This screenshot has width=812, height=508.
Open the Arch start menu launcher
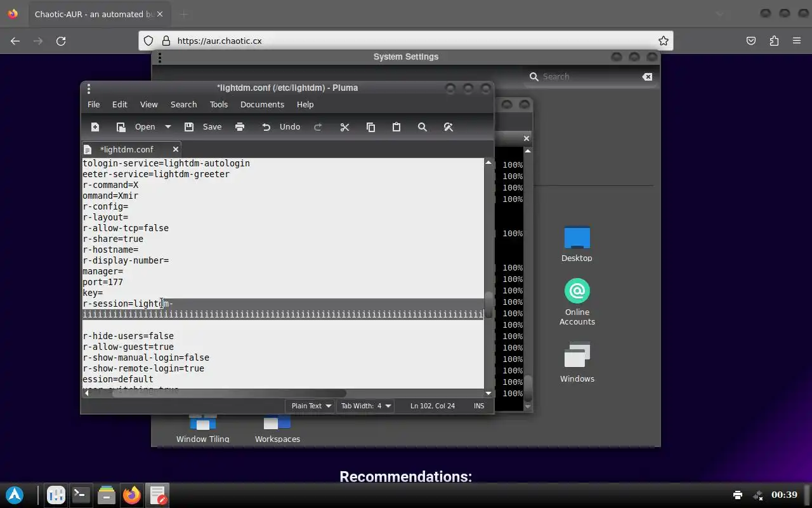[x=15, y=495]
